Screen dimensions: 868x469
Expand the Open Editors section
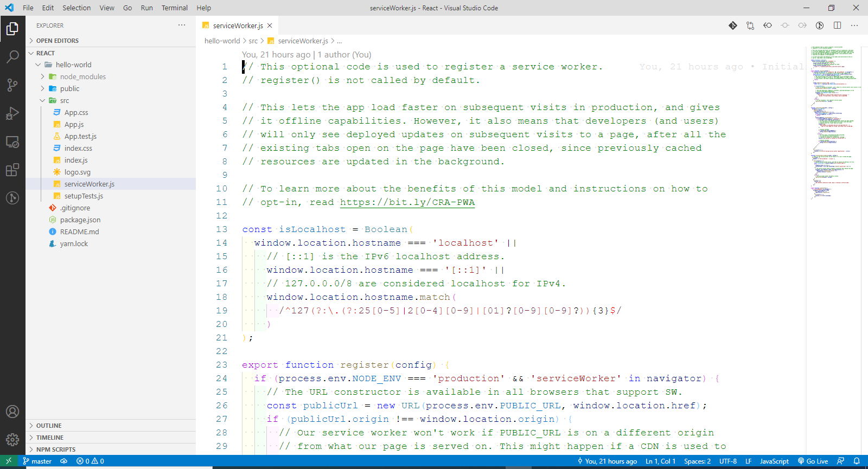click(111, 41)
